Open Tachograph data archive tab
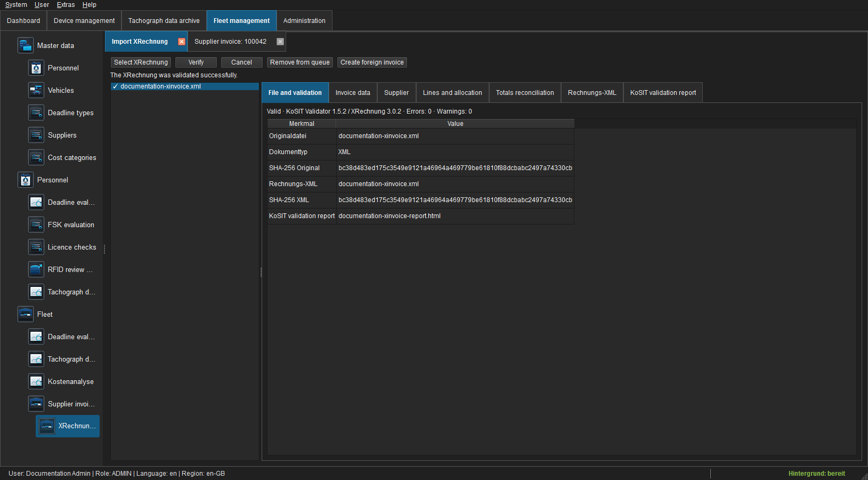This screenshot has height=480, width=868. (164, 21)
